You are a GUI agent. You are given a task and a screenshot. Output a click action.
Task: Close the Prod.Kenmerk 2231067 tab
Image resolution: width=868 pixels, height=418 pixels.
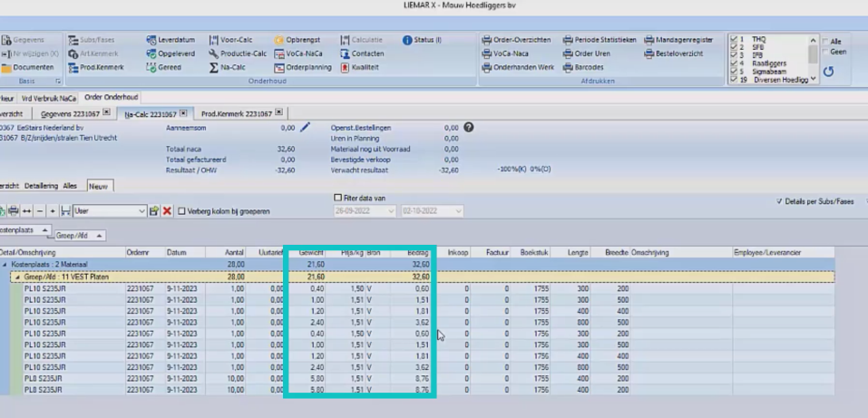tap(279, 112)
